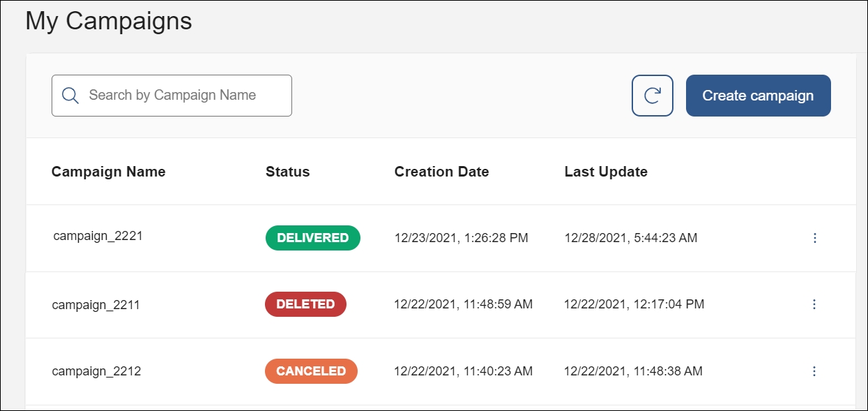Click the orange CANCELED status badge

(x=311, y=371)
